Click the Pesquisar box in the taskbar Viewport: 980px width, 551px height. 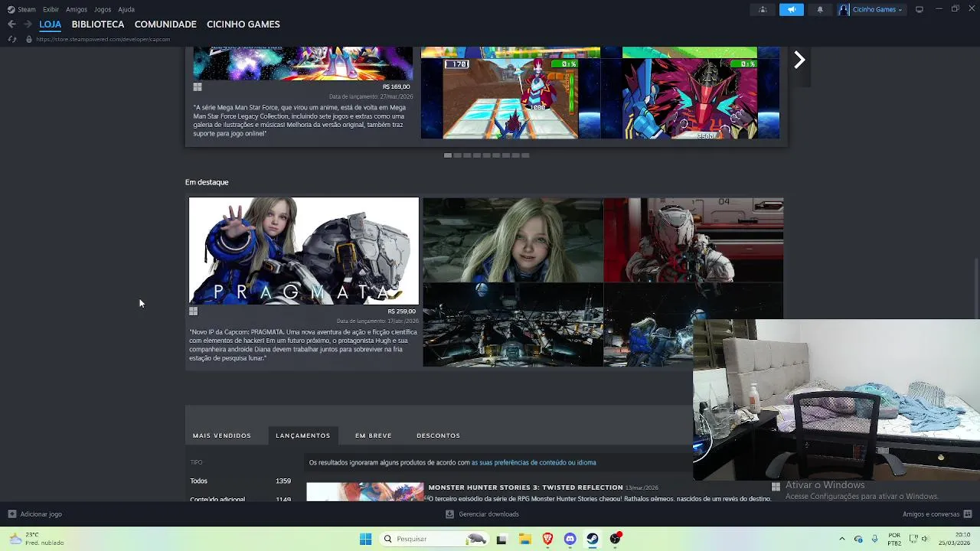click(434, 539)
